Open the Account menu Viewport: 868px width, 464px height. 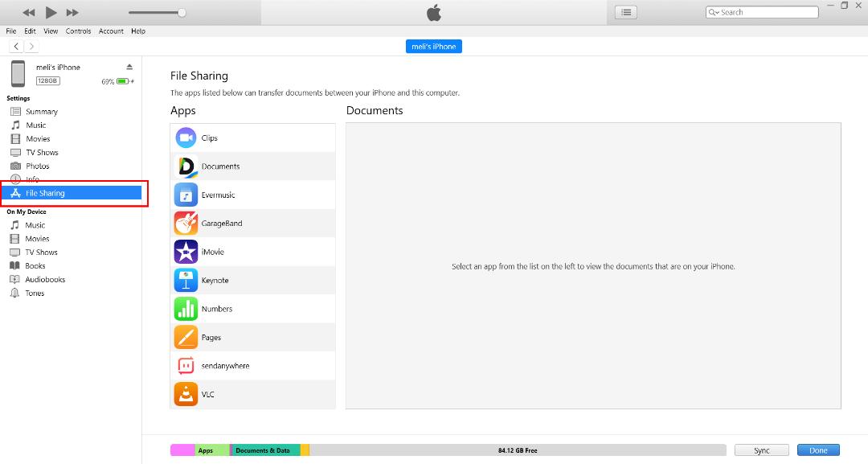click(x=111, y=31)
